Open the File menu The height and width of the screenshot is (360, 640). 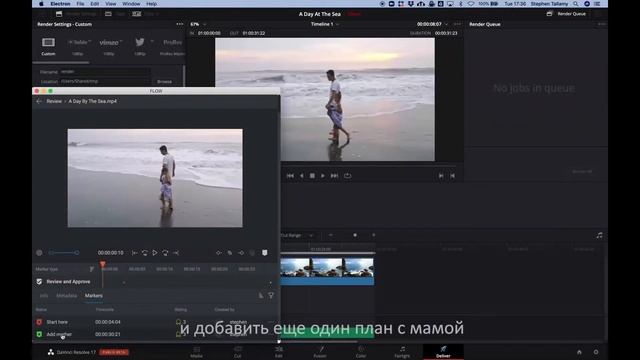click(80, 4)
